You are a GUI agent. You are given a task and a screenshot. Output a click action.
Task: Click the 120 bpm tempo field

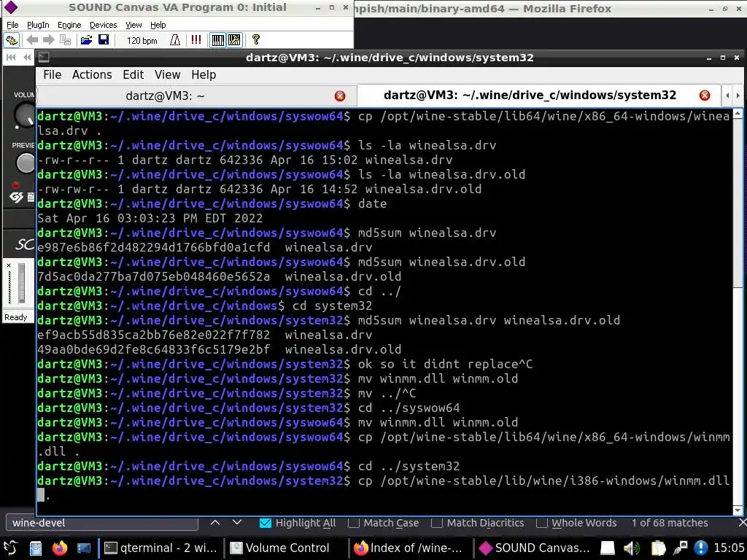pyautogui.click(x=142, y=41)
